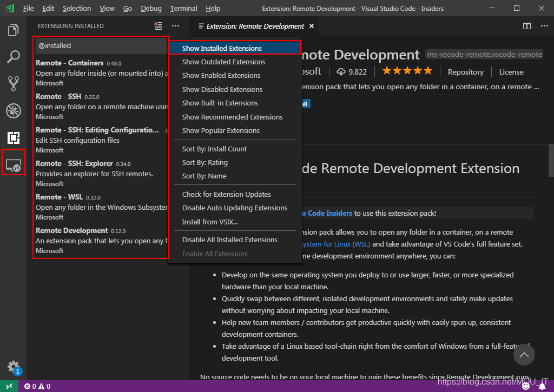Open the Debug view in activity bar
Image resolution: width=554 pixels, height=392 pixels.
tap(14, 111)
